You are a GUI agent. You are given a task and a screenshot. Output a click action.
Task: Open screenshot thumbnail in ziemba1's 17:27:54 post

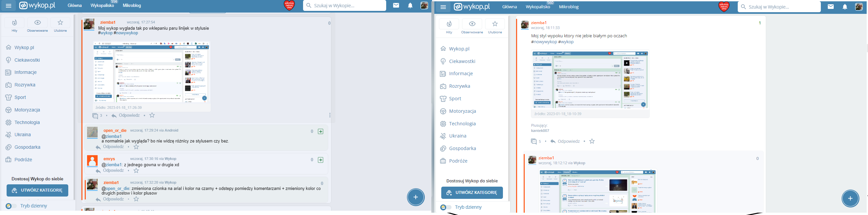point(151,72)
